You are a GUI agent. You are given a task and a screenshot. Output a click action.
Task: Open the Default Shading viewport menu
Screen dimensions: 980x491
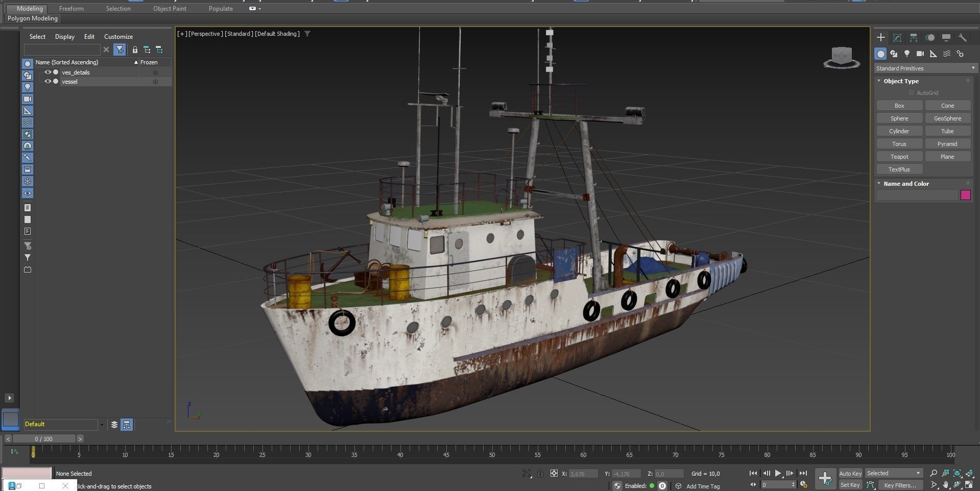point(277,34)
